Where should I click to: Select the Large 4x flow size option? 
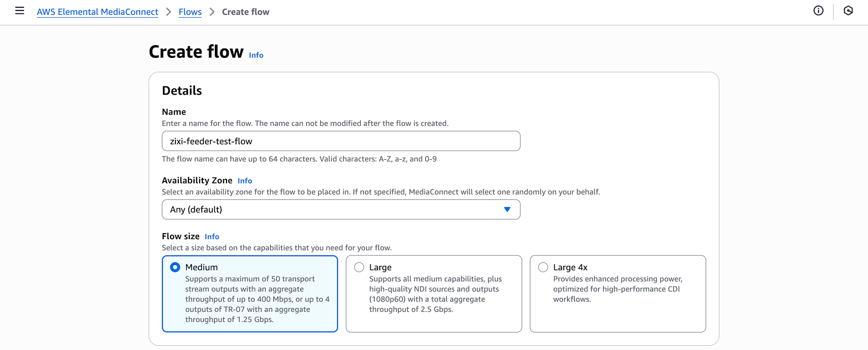[x=543, y=267]
